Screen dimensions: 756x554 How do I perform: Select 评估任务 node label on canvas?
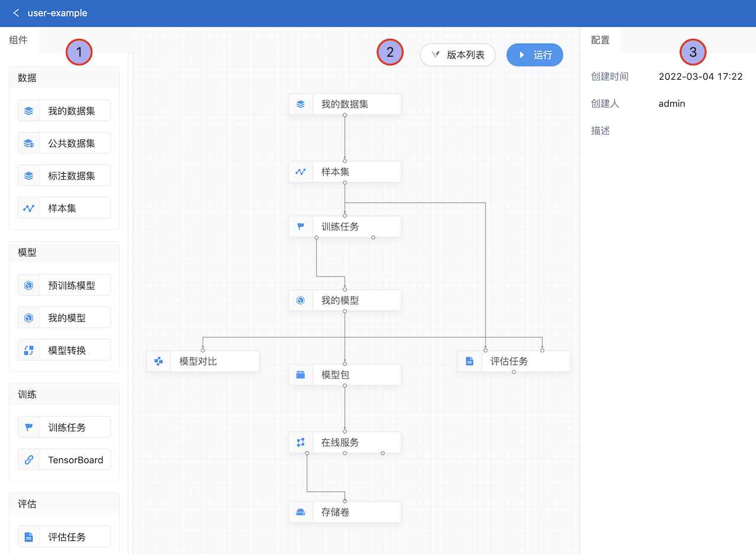click(x=509, y=361)
